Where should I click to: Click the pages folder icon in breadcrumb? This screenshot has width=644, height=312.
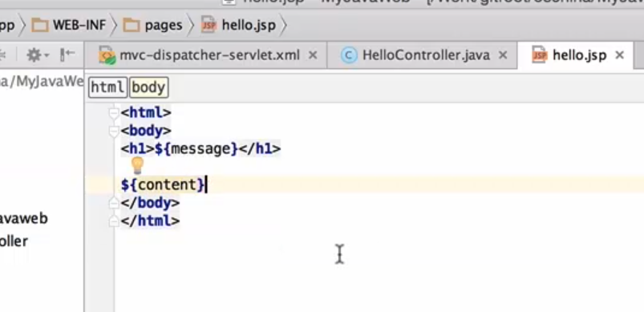click(x=132, y=26)
